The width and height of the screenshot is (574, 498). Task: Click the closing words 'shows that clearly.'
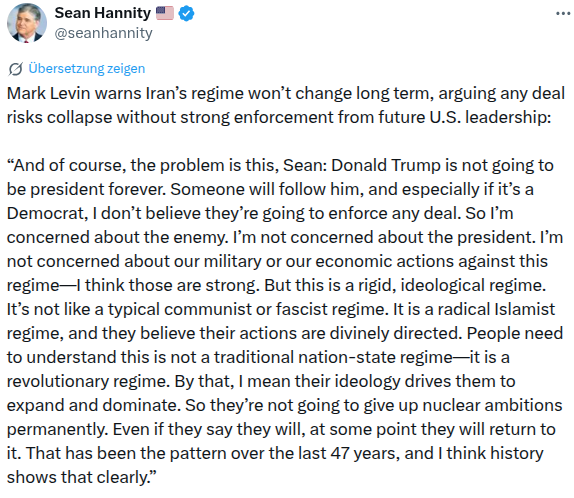point(81,477)
